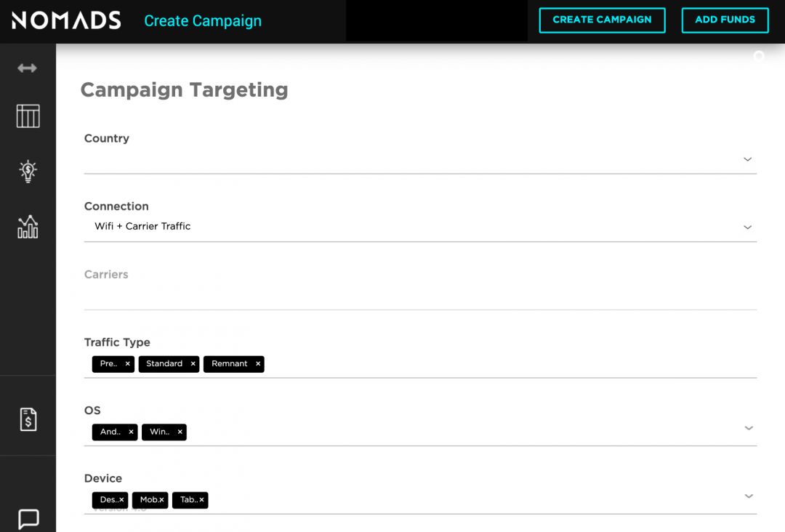
Task: Remove the Remnant traffic type tag
Action: tap(258, 363)
